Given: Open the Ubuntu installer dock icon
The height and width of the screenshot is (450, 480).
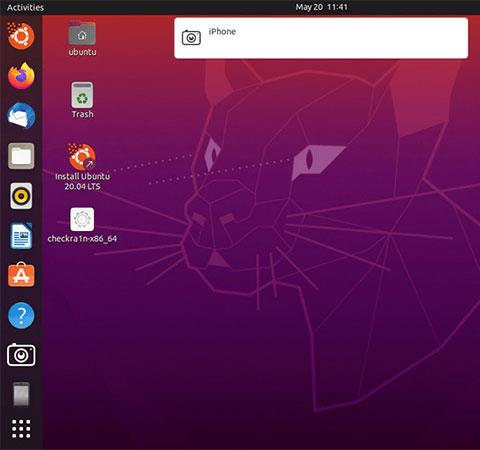Looking at the screenshot, I should [x=21, y=36].
